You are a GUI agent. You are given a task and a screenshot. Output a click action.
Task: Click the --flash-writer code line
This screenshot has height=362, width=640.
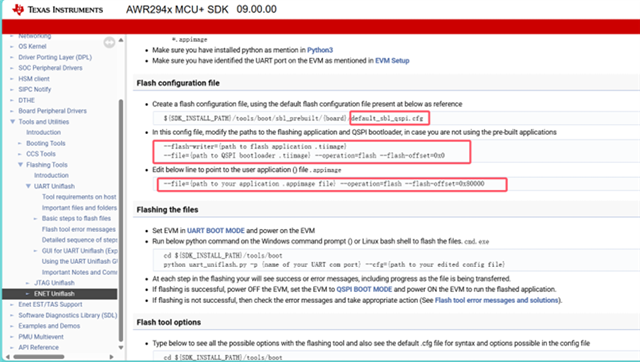[x=255, y=147]
